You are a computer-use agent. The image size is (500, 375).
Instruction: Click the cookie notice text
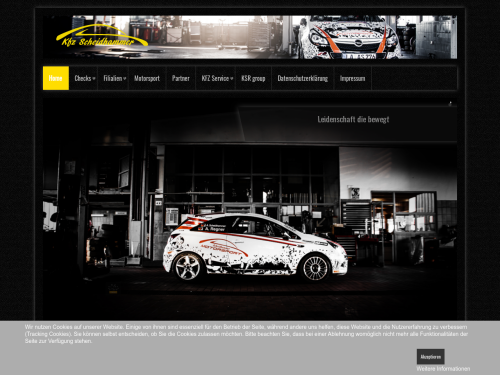246,334
